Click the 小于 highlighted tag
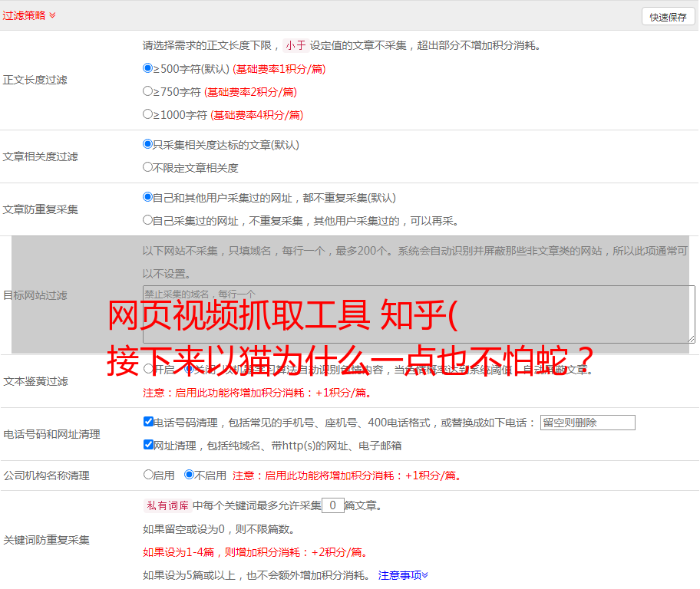Image resolution: width=700 pixels, height=589 pixels. [296, 45]
